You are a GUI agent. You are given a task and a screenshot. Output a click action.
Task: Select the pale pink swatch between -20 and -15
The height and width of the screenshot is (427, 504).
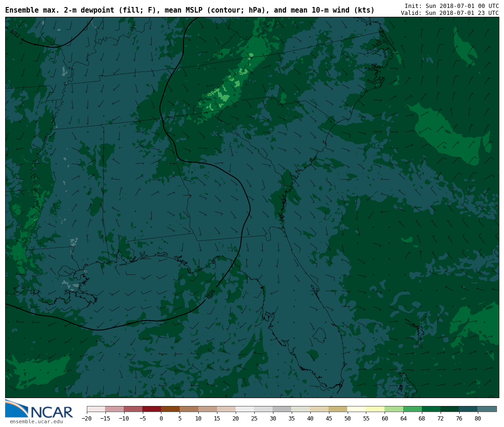pos(96,409)
